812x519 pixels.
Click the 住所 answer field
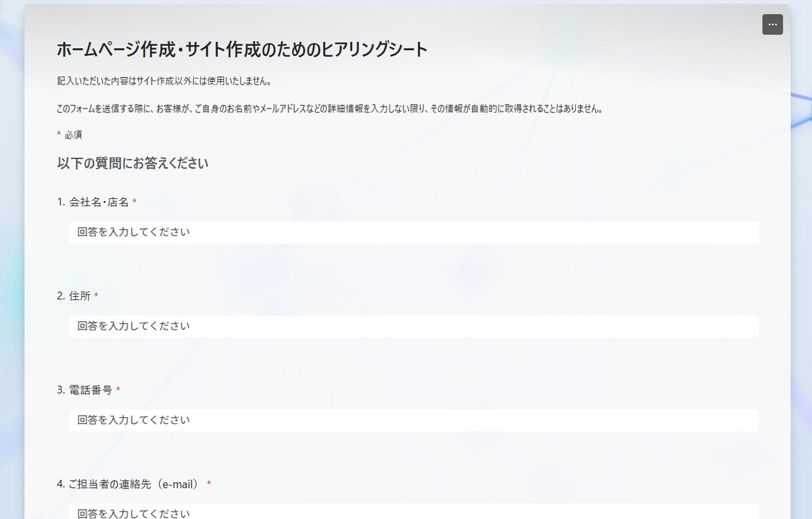pos(414,326)
